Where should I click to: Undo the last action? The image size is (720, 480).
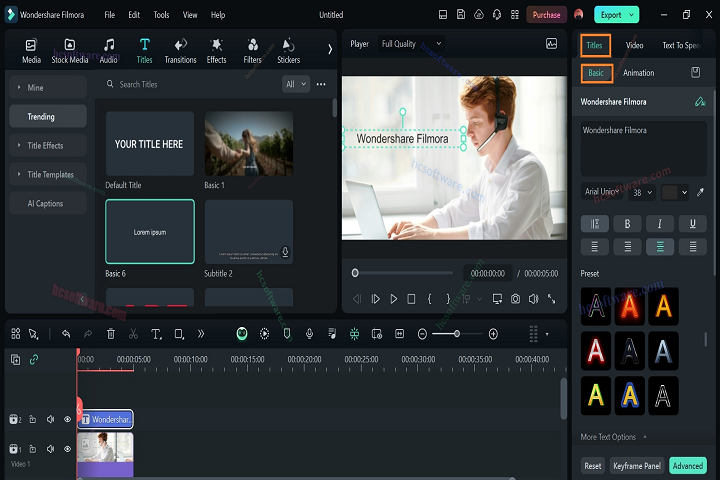[x=66, y=334]
